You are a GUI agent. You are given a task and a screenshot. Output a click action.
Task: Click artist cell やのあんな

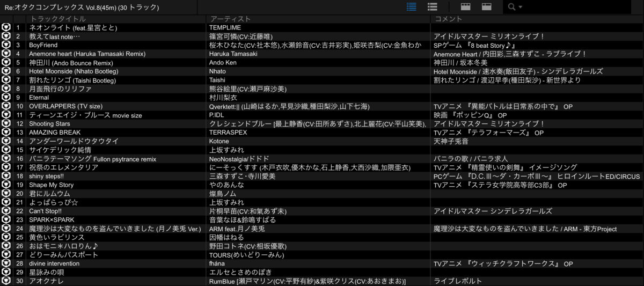[x=226, y=185]
